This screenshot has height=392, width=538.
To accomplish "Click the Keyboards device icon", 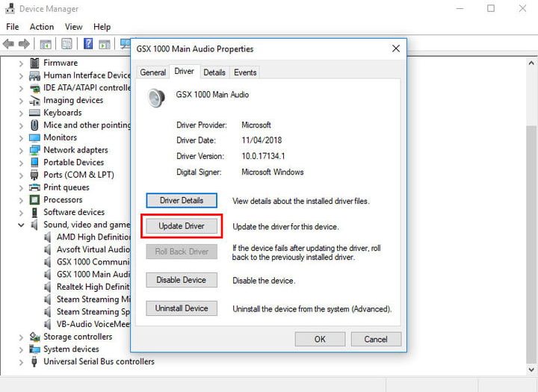I will tap(34, 113).
